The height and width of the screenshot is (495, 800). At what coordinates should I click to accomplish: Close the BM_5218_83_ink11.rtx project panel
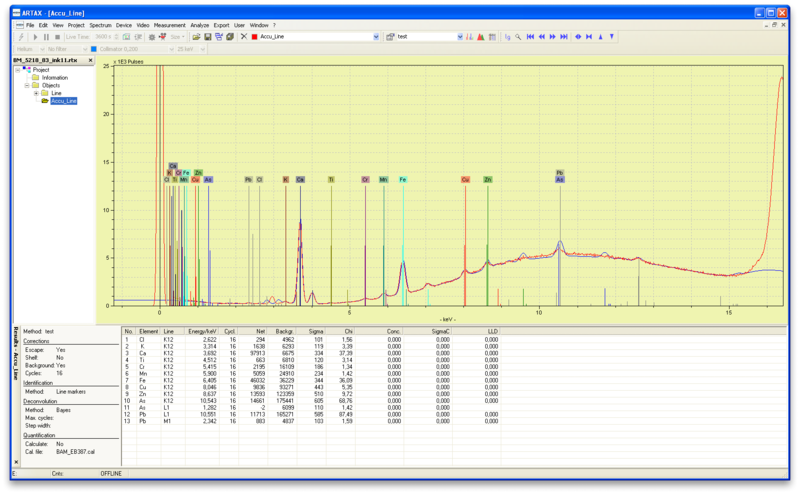(91, 60)
